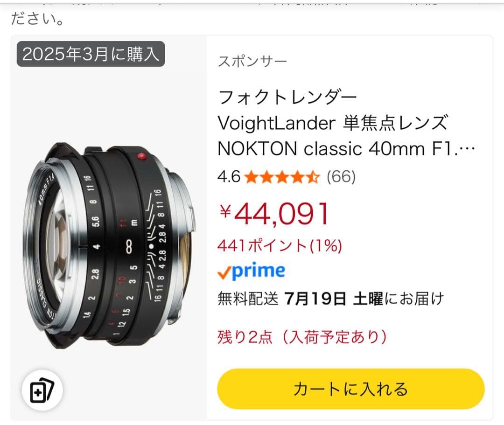The height and width of the screenshot is (425, 504).
Task: Click the red dot on lens image
Action: click(141, 156)
